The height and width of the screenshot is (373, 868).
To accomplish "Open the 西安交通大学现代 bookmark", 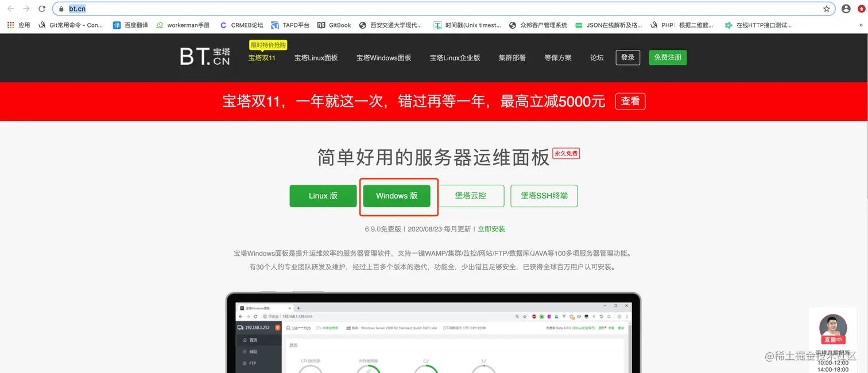I will pyautogui.click(x=390, y=25).
